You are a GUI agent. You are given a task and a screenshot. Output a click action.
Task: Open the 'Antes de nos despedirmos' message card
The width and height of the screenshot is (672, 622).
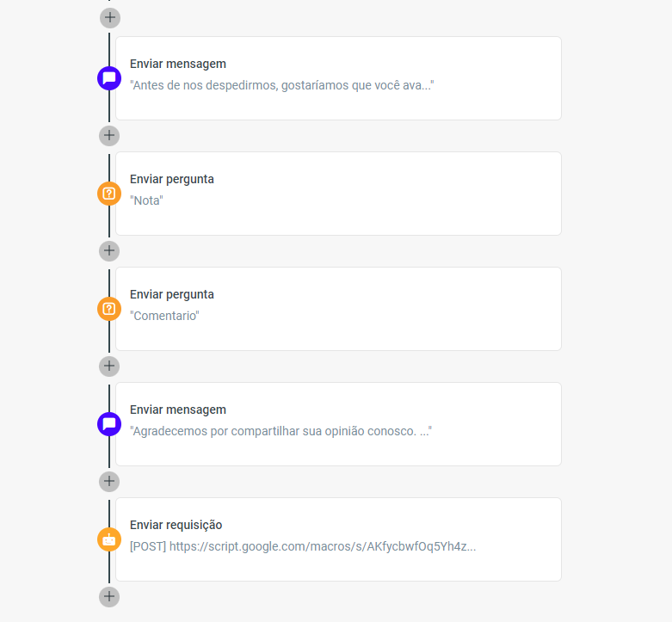point(338,78)
